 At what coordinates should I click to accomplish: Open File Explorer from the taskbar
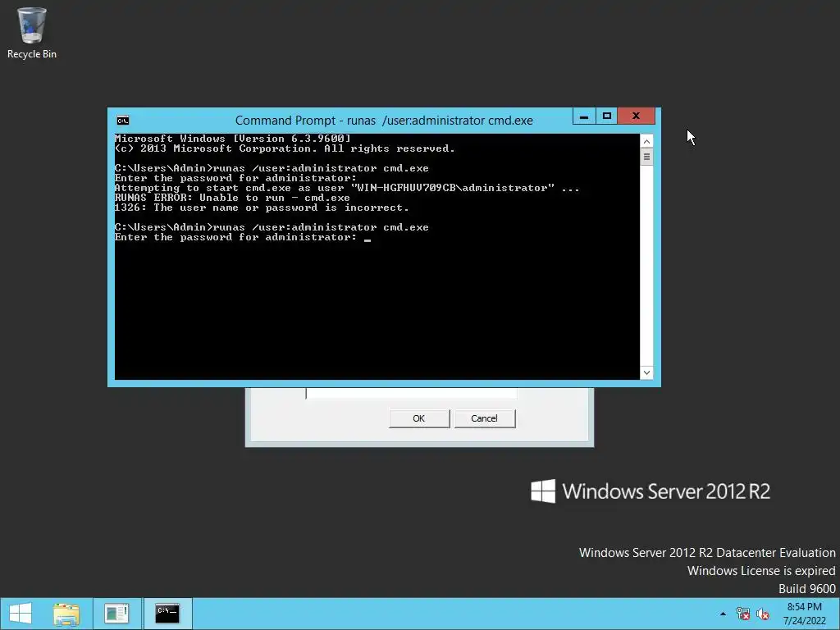coord(66,614)
